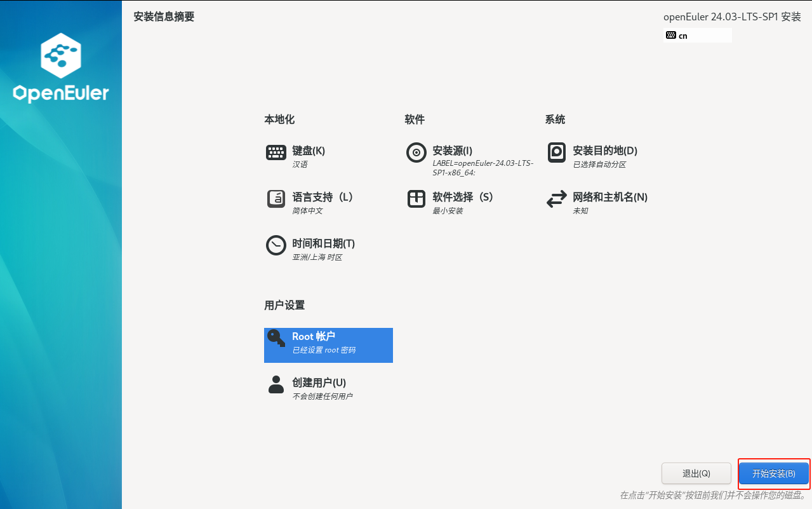The width and height of the screenshot is (812, 509).
Task: Click the OpenEuler wordmark in the sidebar
Action: pyautogui.click(x=61, y=93)
